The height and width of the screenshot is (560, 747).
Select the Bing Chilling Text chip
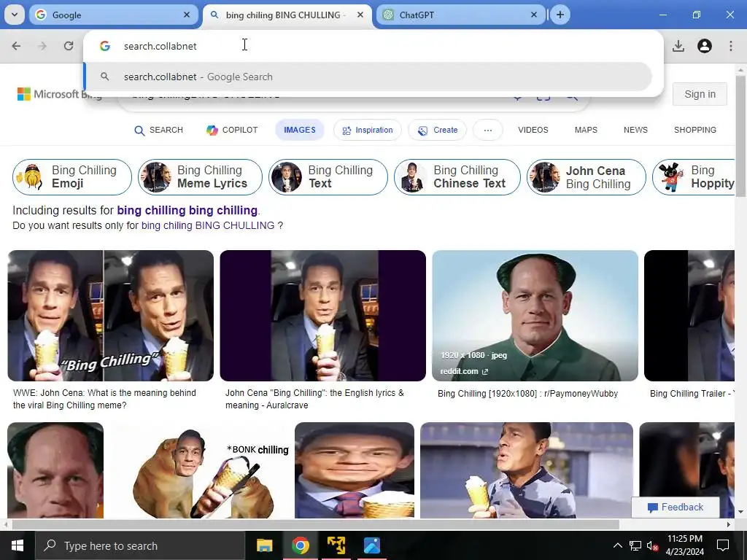pyautogui.click(x=328, y=177)
